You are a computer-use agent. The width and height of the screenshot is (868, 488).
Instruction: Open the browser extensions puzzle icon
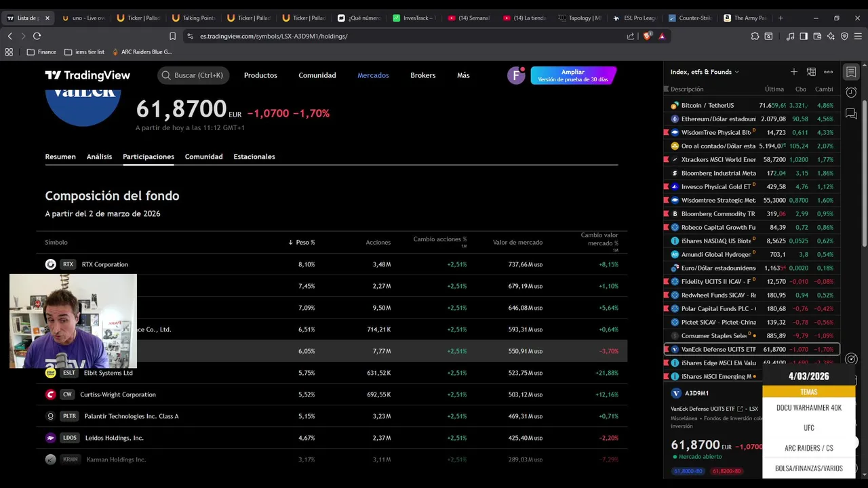tap(755, 36)
